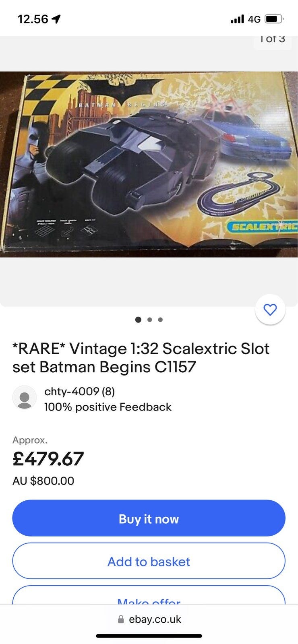Tap the cellular signal bars icon
Screen dimensions: 298x644
(x=237, y=19)
